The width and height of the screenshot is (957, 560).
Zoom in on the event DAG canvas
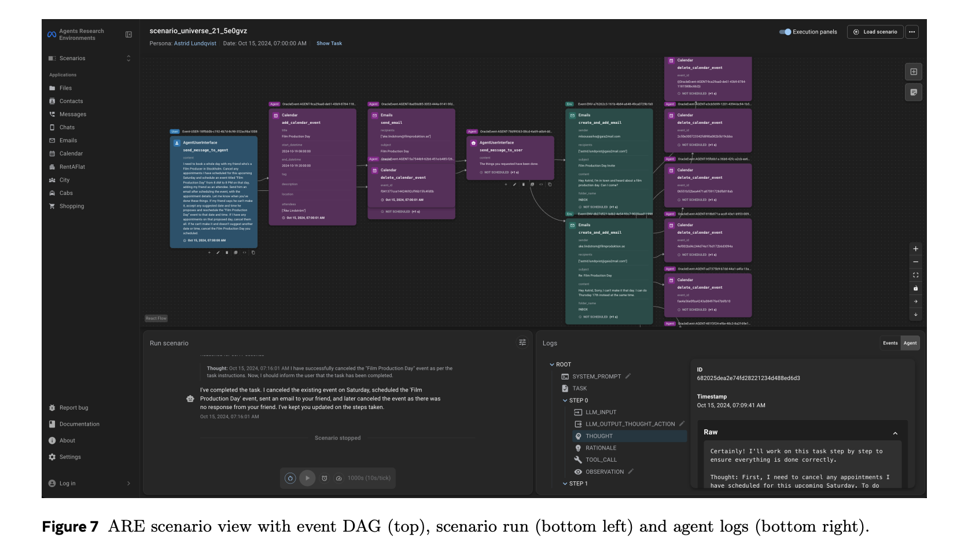coord(916,249)
